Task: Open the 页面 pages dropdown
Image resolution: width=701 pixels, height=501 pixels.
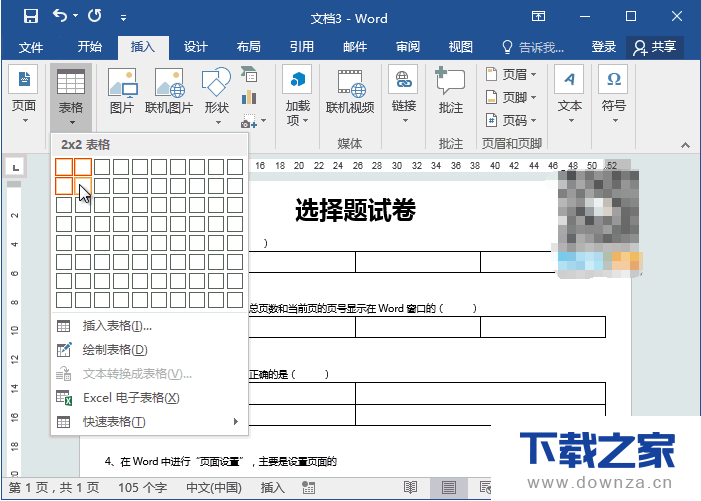Action: pyautogui.click(x=24, y=95)
